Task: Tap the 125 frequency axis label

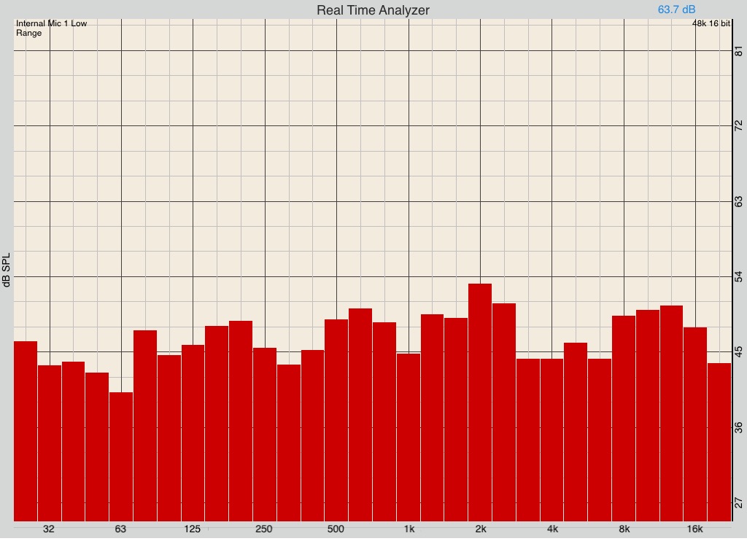Action: 193,529
